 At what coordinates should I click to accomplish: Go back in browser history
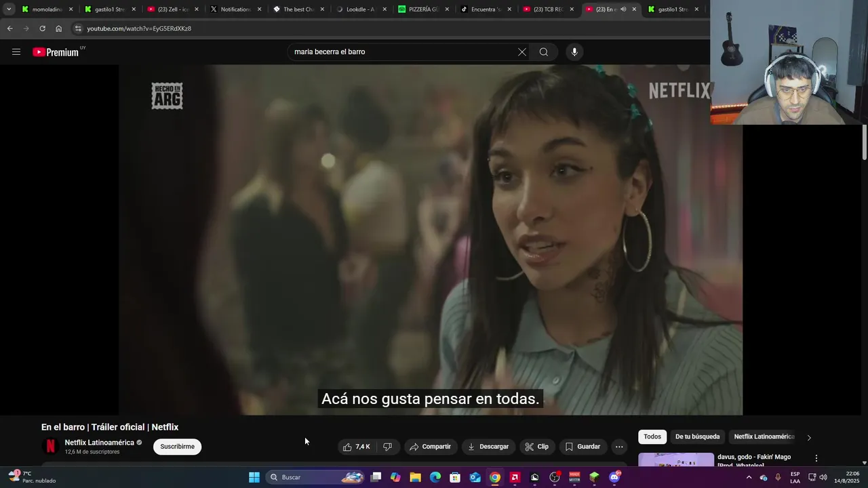coord(9,28)
